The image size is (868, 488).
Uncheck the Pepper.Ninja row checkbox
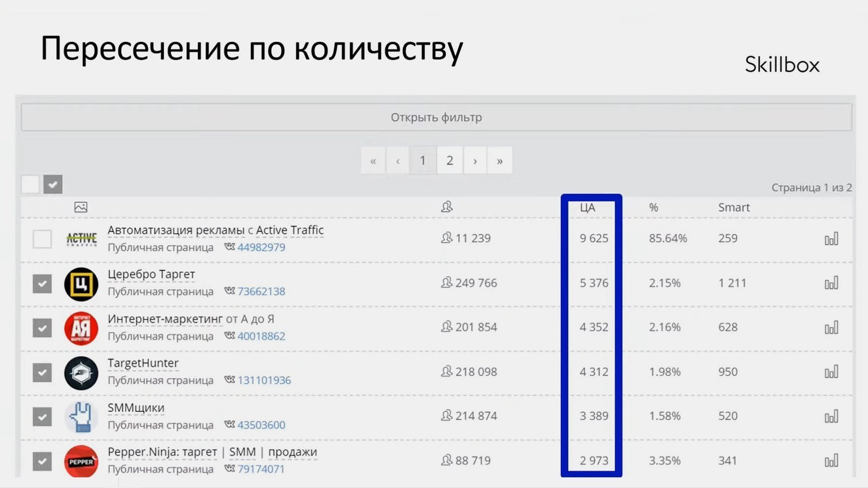[x=42, y=462]
